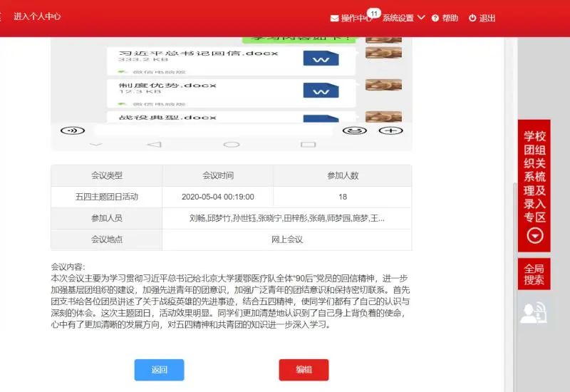The height and width of the screenshot is (392, 570).
Task: Click the chat message input field
Action: point(214,130)
